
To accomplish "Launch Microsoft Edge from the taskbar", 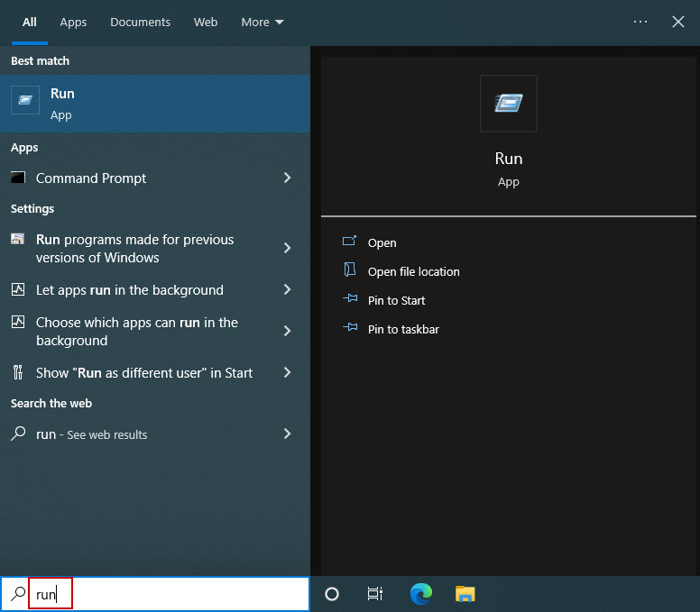I will click(x=421, y=594).
